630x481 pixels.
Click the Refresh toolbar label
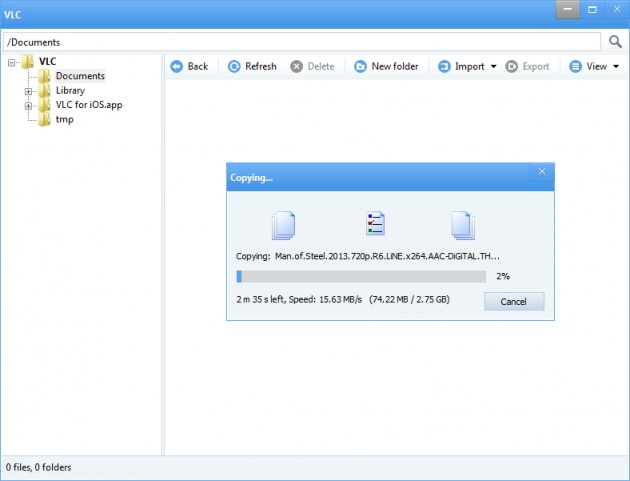[x=261, y=66]
